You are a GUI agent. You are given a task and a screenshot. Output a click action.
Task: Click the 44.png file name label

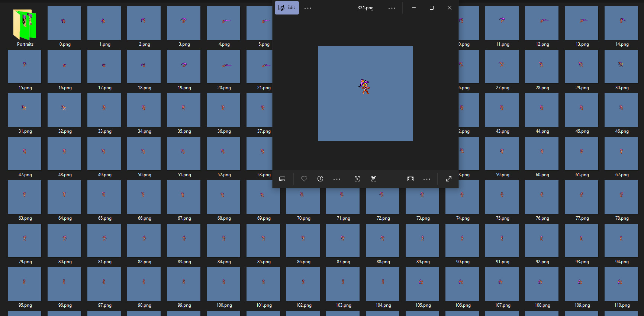(542, 131)
